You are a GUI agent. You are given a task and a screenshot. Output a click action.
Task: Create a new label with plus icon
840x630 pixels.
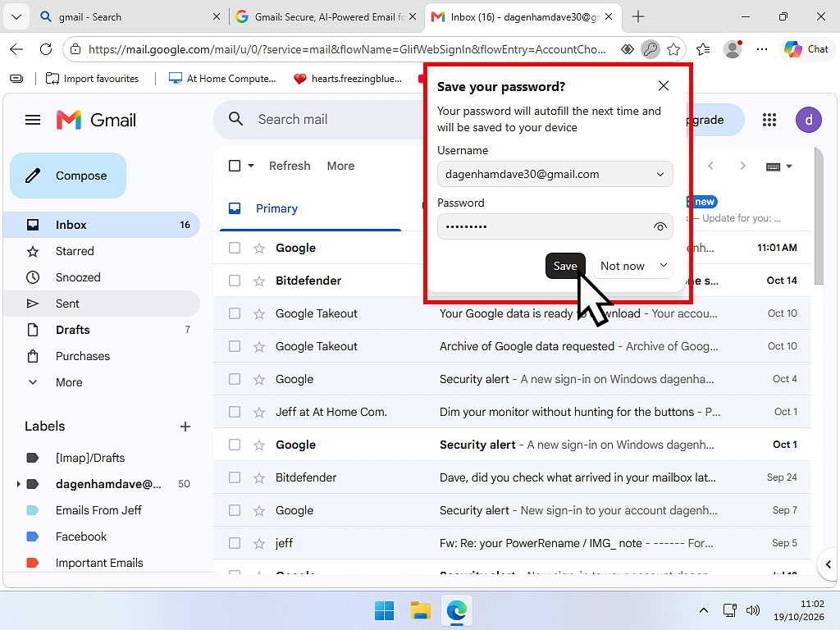pyautogui.click(x=185, y=427)
